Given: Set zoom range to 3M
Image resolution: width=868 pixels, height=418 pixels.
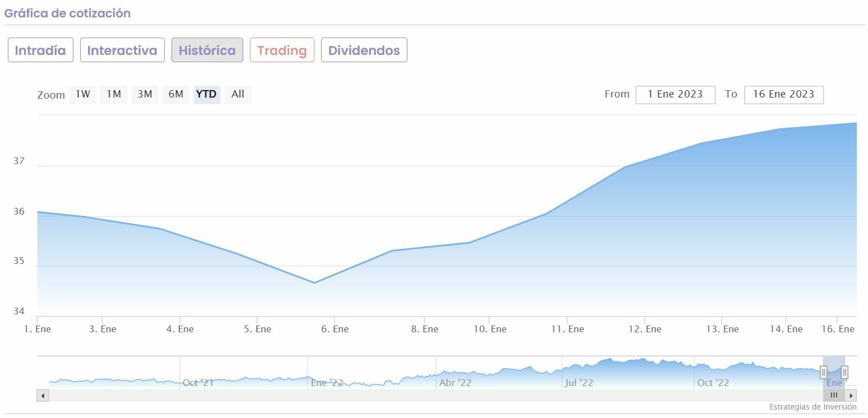Looking at the screenshot, I should [145, 95].
